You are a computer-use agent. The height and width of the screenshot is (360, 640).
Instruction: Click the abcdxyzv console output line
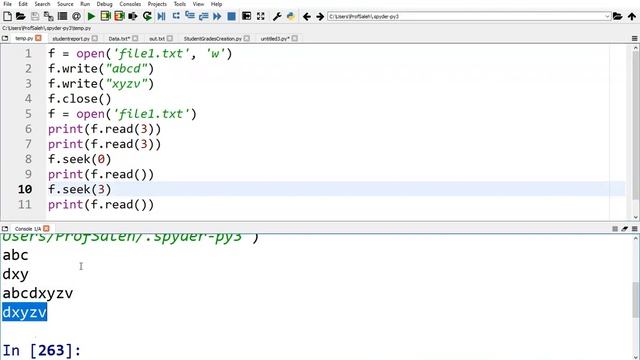(x=38, y=293)
